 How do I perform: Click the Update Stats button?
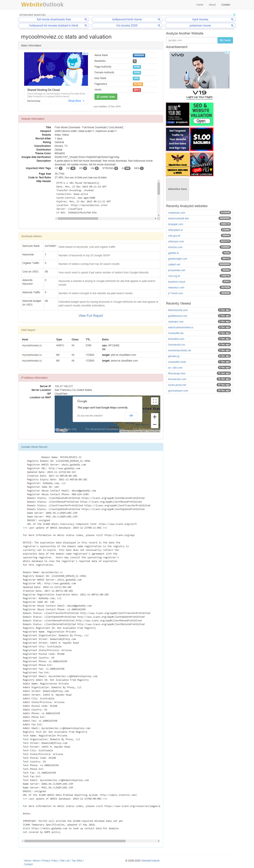[x=106, y=97]
